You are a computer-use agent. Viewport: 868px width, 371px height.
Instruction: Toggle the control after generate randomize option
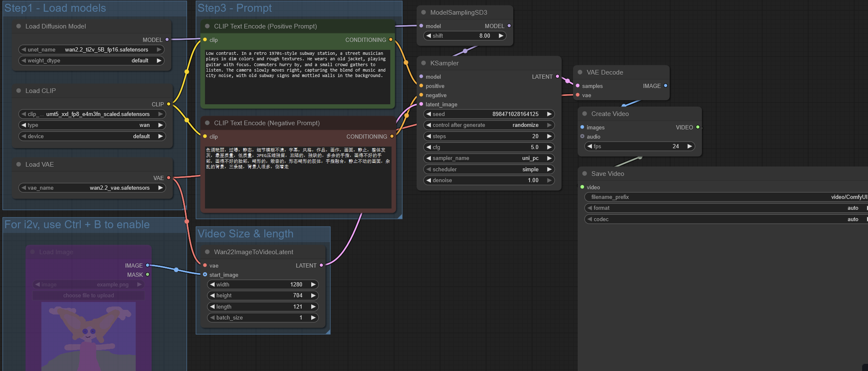pos(489,125)
